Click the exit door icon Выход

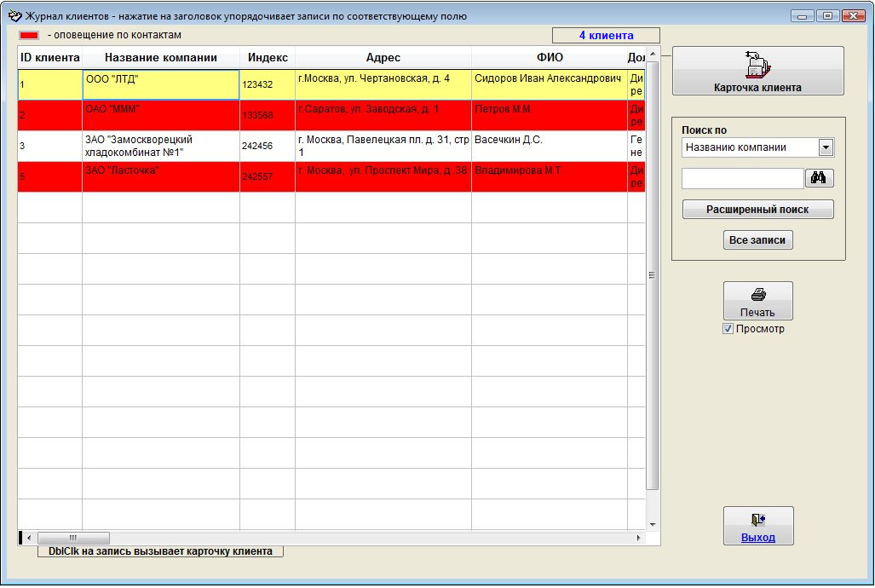(757, 520)
